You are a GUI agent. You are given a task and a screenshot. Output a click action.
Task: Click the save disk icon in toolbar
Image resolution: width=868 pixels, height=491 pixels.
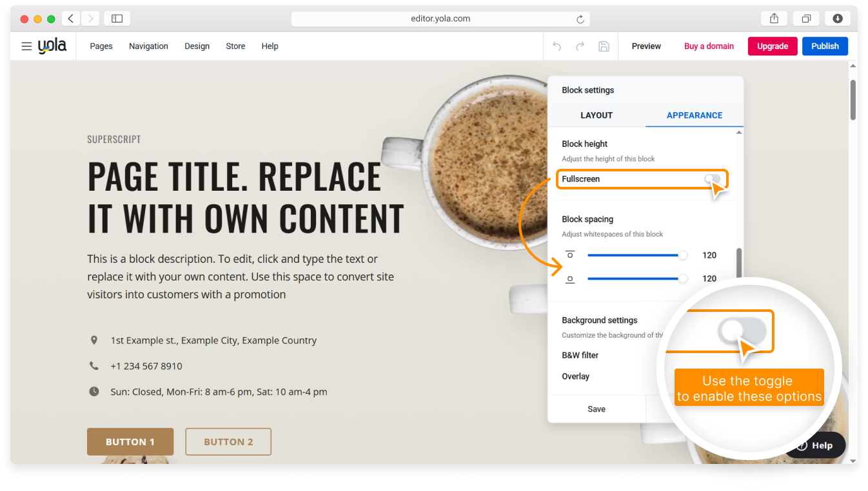(604, 46)
